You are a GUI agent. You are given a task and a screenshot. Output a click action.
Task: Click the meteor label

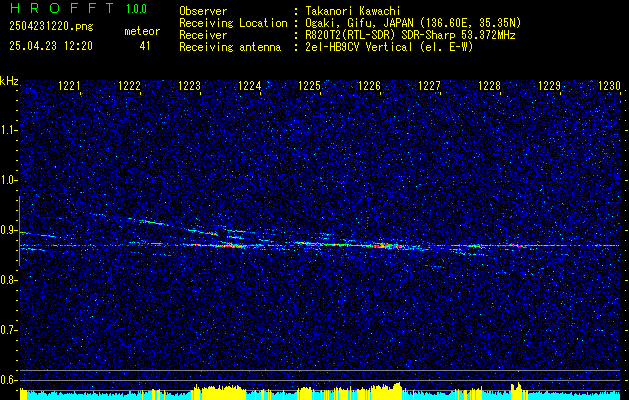tap(142, 31)
